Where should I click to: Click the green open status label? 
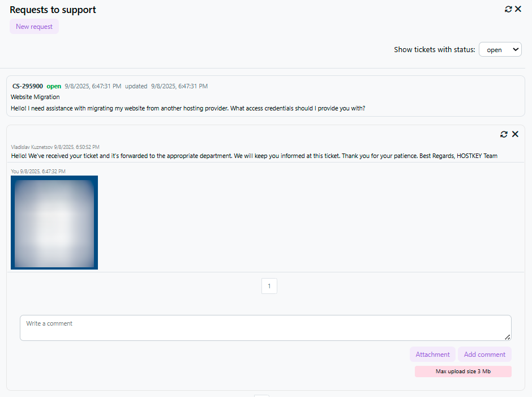pos(54,86)
